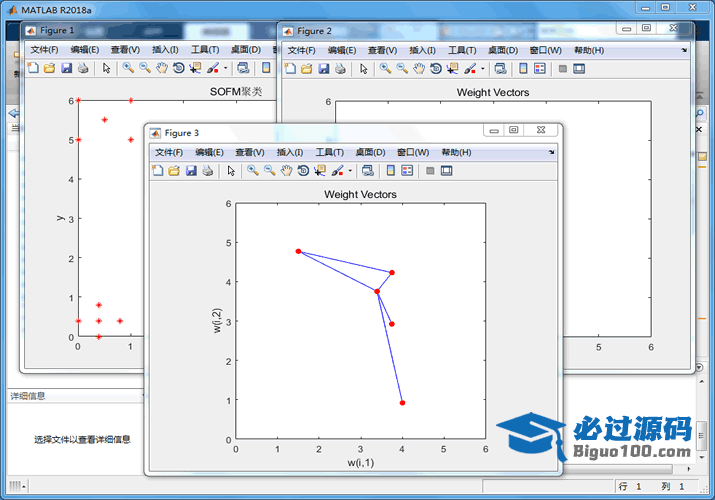The width and height of the screenshot is (715, 500).
Task: Select Data Cursor tool in Figure 3
Action: (x=320, y=171)
